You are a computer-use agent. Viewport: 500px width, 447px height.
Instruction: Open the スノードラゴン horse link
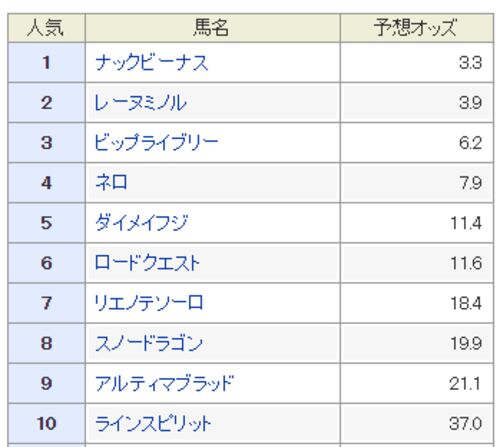(x=149, y=343)
